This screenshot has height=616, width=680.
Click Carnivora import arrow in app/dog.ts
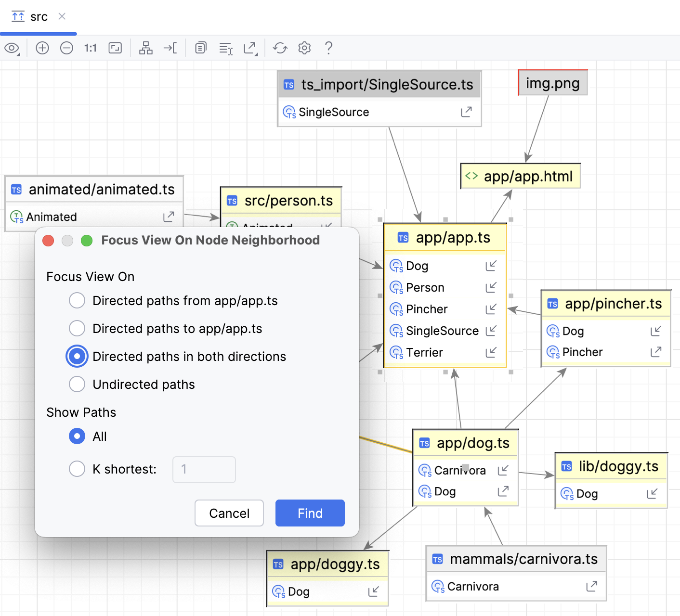click(x=503, y=470)
